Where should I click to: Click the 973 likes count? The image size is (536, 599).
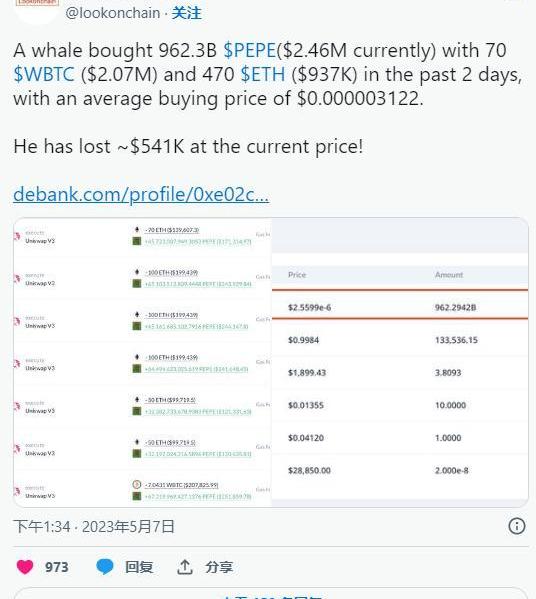57,567
